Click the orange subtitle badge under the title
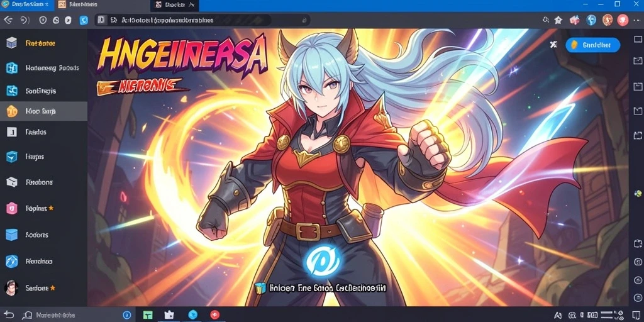644x322 pixels. tap(142, 86)
